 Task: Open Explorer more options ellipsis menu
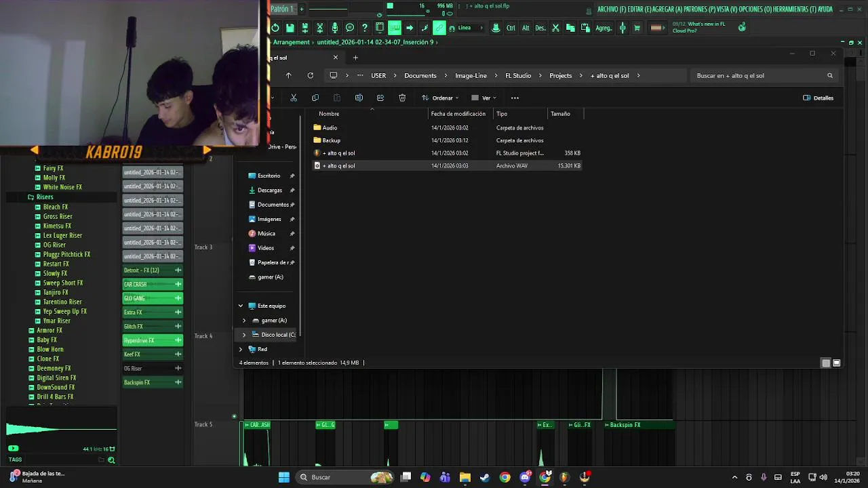[515, 98]
